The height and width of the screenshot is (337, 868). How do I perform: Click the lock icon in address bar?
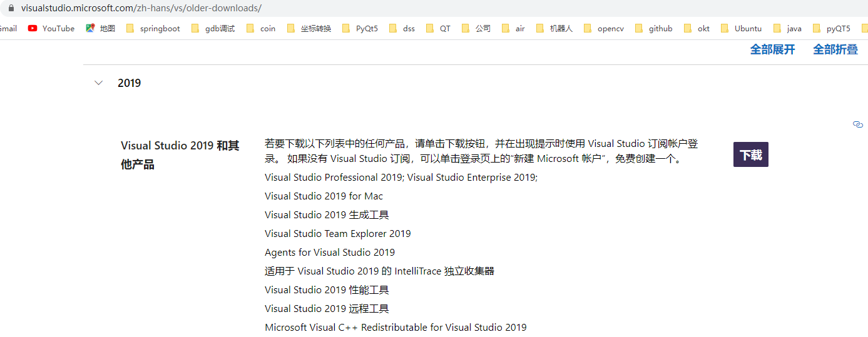click(x=10, y=8)
